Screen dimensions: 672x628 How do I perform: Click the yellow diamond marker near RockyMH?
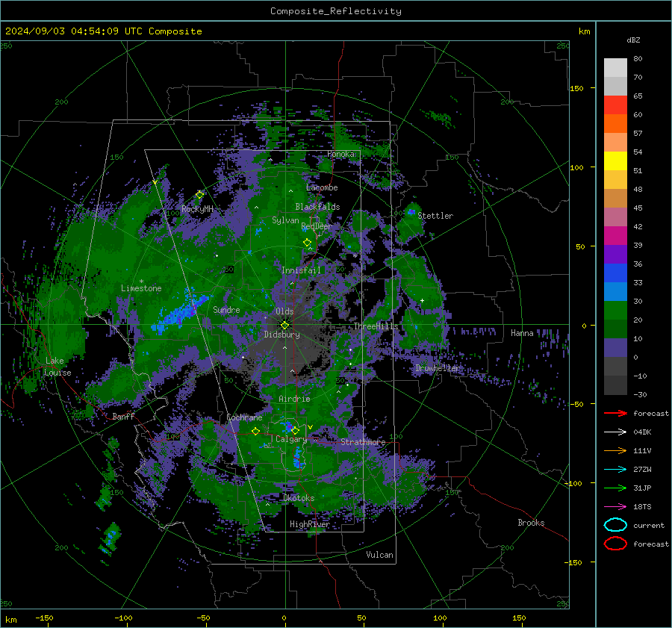pos(199,195)
